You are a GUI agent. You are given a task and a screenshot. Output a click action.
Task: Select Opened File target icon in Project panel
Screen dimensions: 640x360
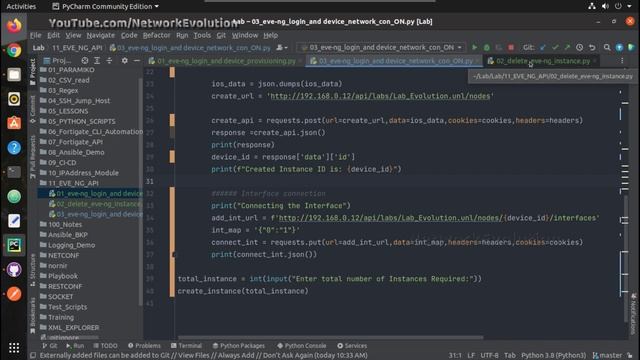[84, 60]
